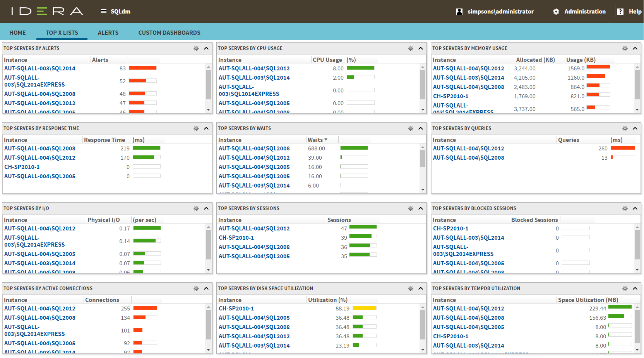
Task: Click scroll down arrow in Active Connections panel
Action: pos(209,350)
